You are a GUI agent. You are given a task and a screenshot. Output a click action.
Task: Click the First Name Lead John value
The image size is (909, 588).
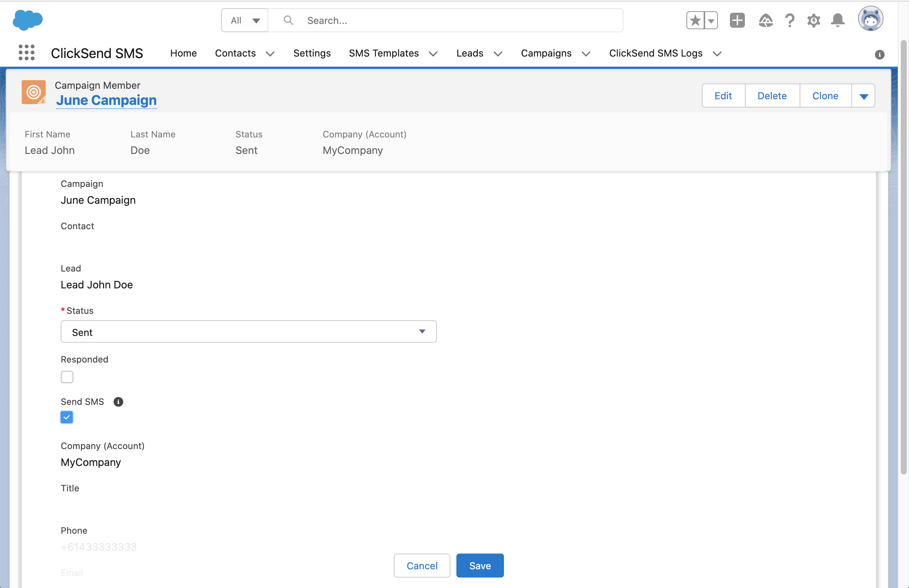(50, 151)
